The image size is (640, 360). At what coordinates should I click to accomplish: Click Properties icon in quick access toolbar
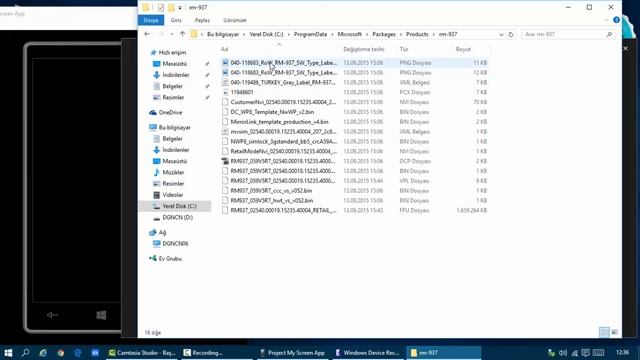tap(161, 7)
